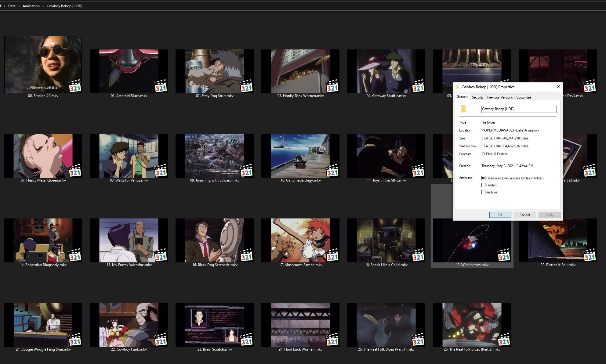The width and height of the screenshot is (606, 364).
Task: Open the 01. Asteroid Blues.mkv thumbnail
Action: tap(129, 71)
